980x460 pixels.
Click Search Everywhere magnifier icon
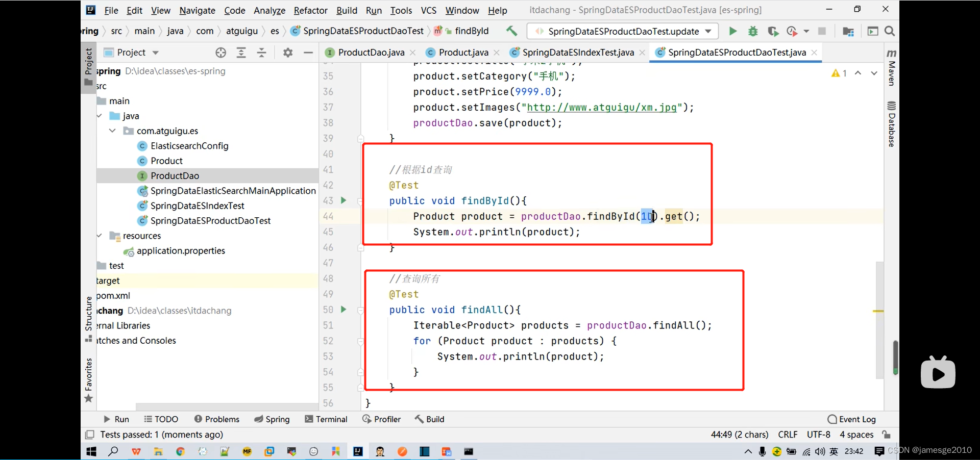point(890,31)
